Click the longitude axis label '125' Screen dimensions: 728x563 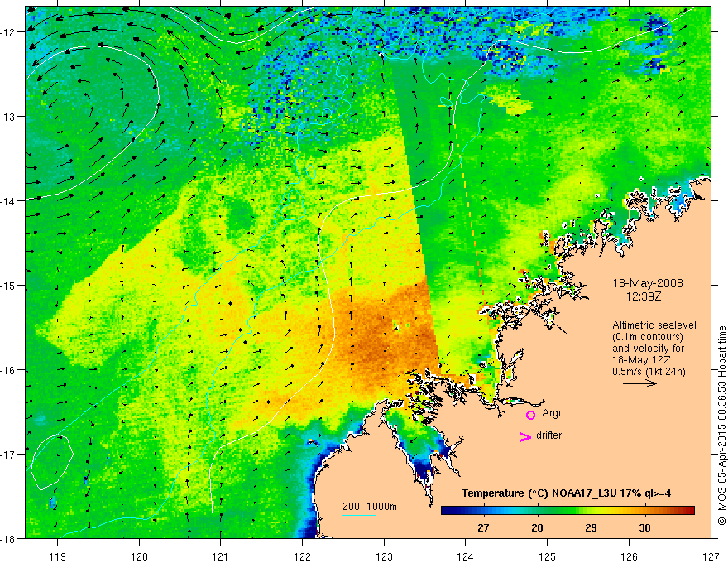pos(547,556)
